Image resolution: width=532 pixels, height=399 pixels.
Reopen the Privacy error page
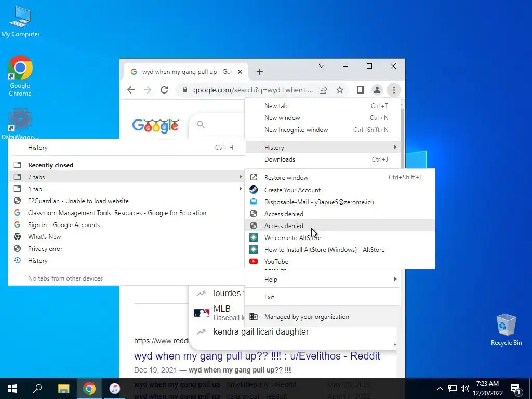click(126, 249)
